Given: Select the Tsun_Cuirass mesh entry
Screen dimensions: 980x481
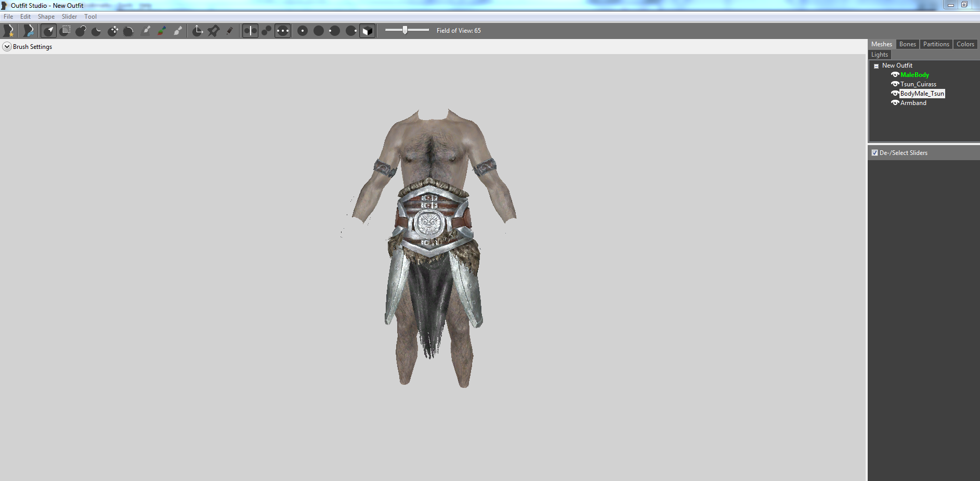Looking at the screenshot, I should point(918,84).
